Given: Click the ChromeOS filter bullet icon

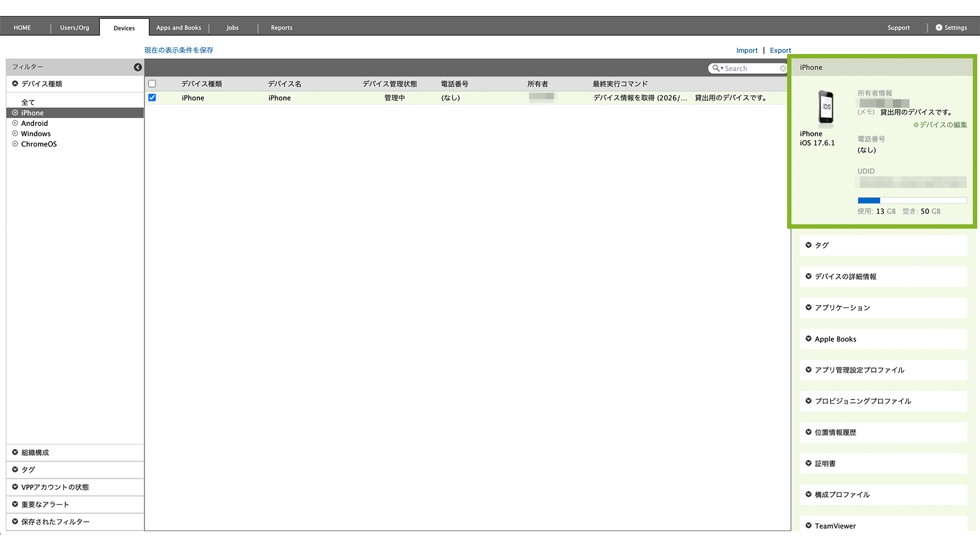Looking at the screenshot, I should pyautogui.click(x=15, y=144).
